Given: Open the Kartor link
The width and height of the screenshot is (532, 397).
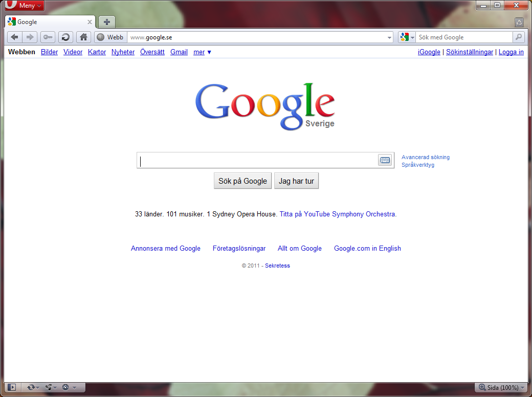Looking at the screenshot, I should point(97,52).
